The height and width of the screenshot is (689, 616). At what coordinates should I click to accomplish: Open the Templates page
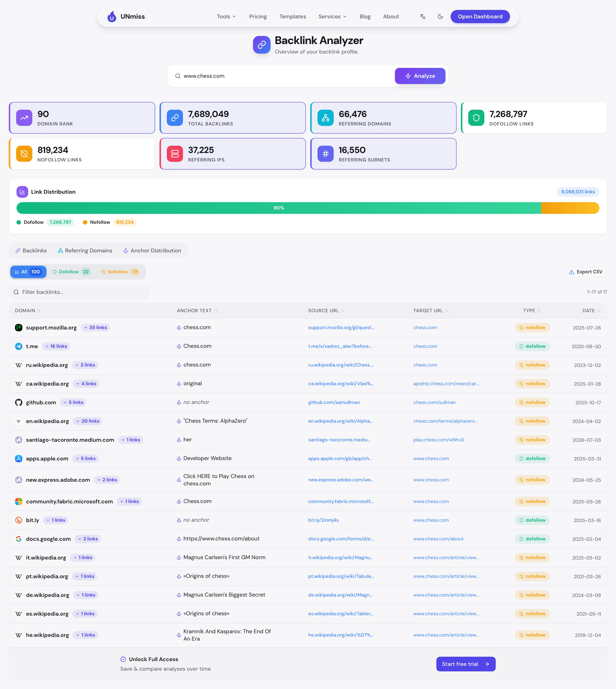[x=292, y=16]
